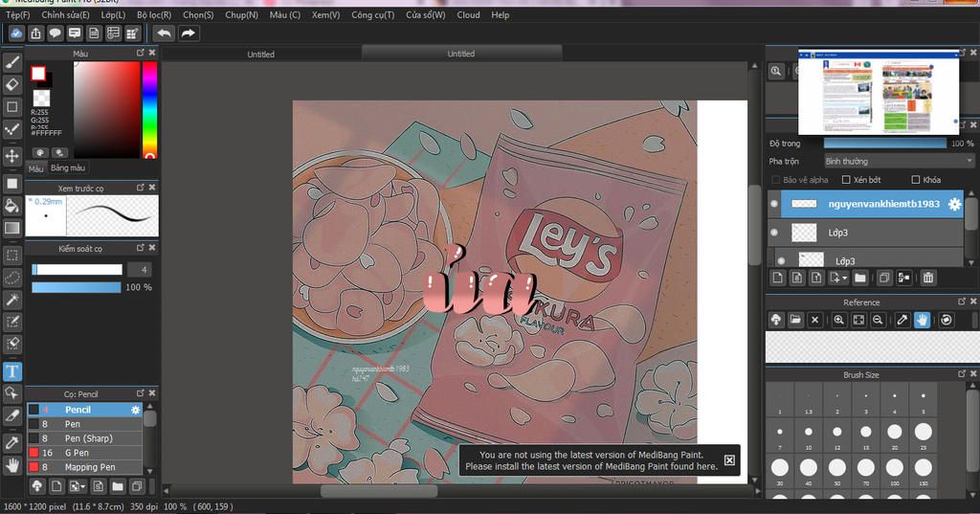Click the Navigator zoom-in magnifier
This screenshot has height=514, width=980.
(x=775, y=71)
